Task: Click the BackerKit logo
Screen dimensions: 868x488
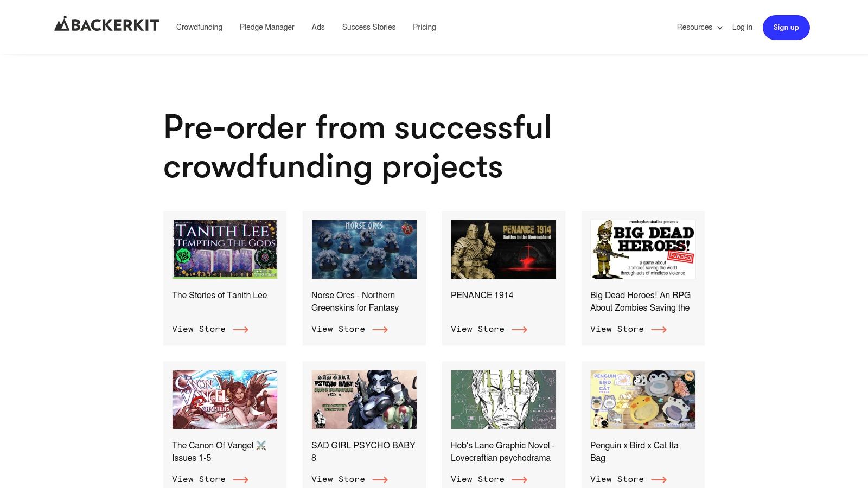Action: [107, 24]
